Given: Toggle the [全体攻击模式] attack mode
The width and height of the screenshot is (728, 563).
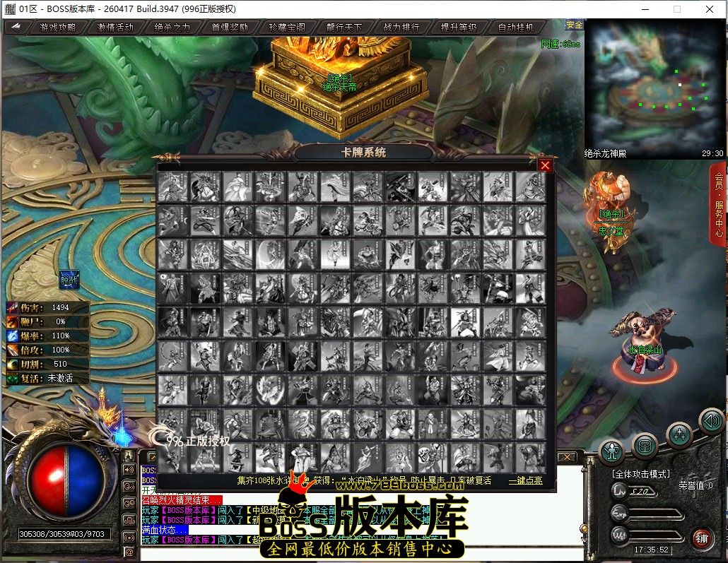Looking at the screenshot, I should point(641,474).
